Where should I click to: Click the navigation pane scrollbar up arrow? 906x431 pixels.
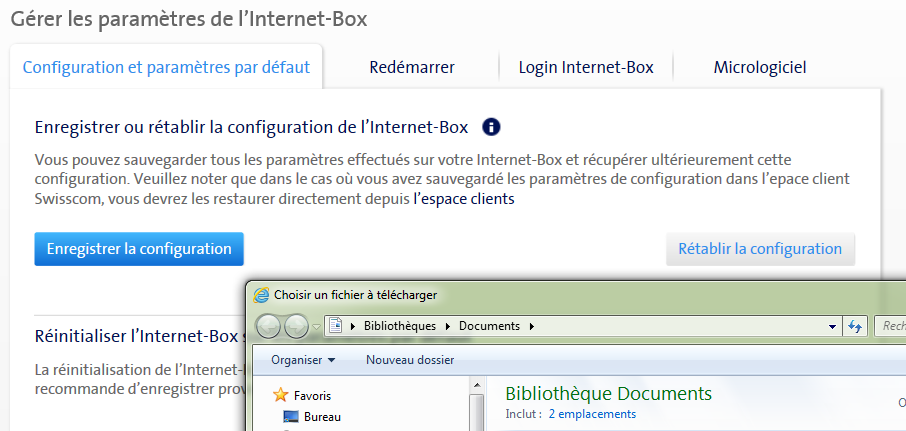[477, 384]
